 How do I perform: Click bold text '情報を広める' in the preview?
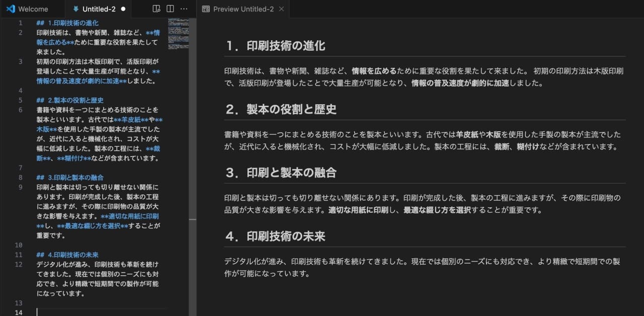374,71
